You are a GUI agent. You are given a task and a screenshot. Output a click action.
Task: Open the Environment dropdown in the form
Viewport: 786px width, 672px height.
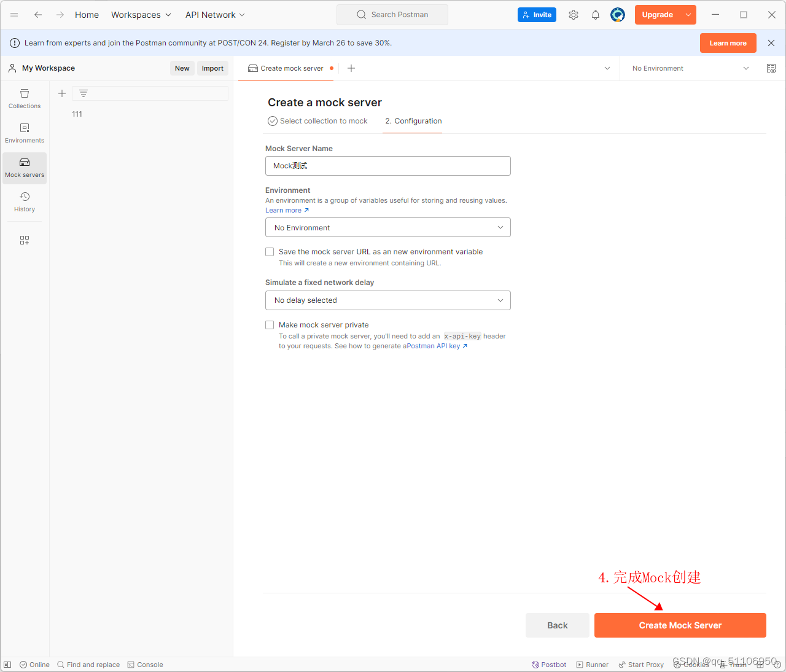coord(388,227)
